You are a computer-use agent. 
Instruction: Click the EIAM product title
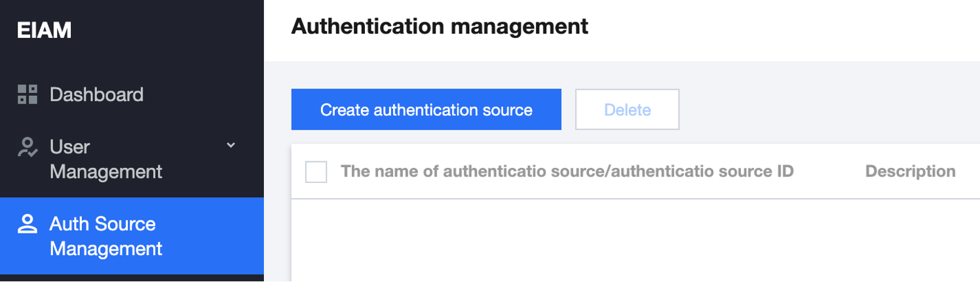(45, 31)
